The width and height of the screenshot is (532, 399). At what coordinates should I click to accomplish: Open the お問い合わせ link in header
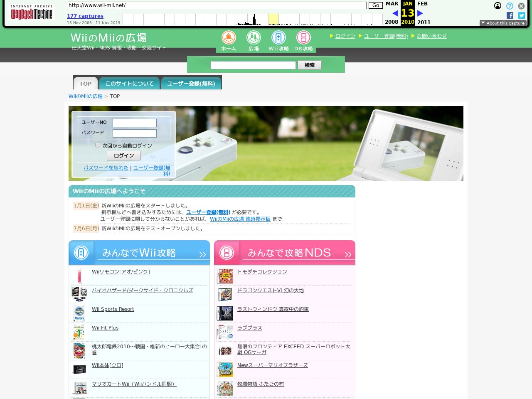[x=432, y=36]
